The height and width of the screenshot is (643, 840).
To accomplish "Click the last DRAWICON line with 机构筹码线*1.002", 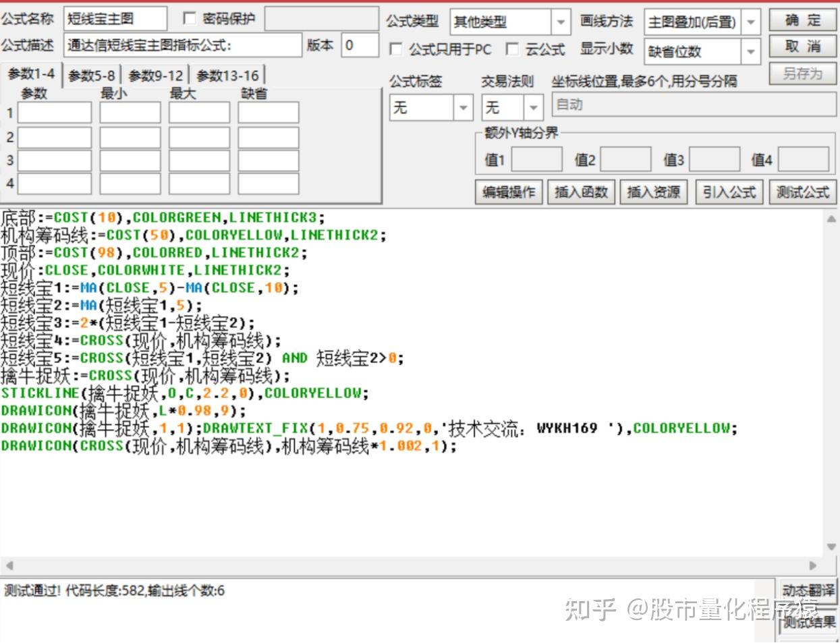I will (229, 446).
